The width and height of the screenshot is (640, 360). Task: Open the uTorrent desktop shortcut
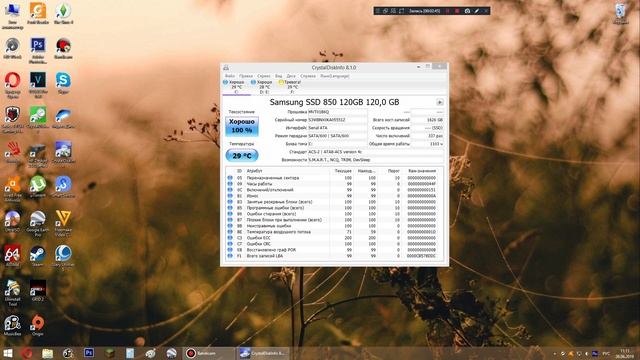tap(38, 187)
